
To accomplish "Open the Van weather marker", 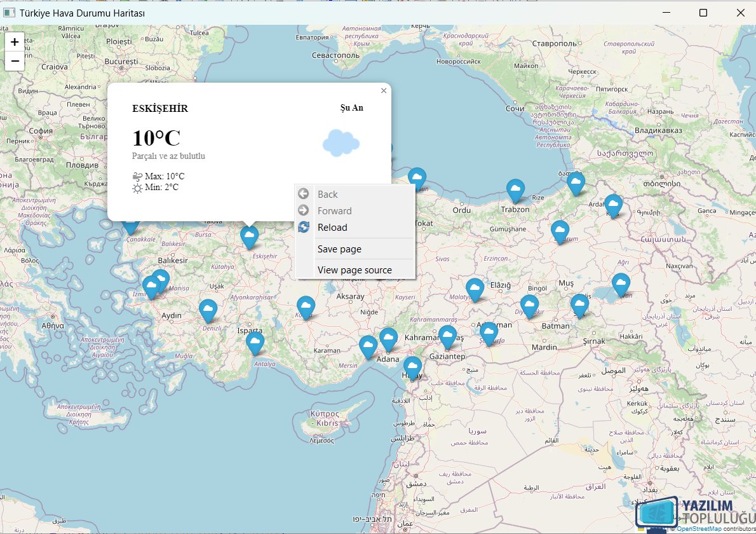I will pos(621,285).
